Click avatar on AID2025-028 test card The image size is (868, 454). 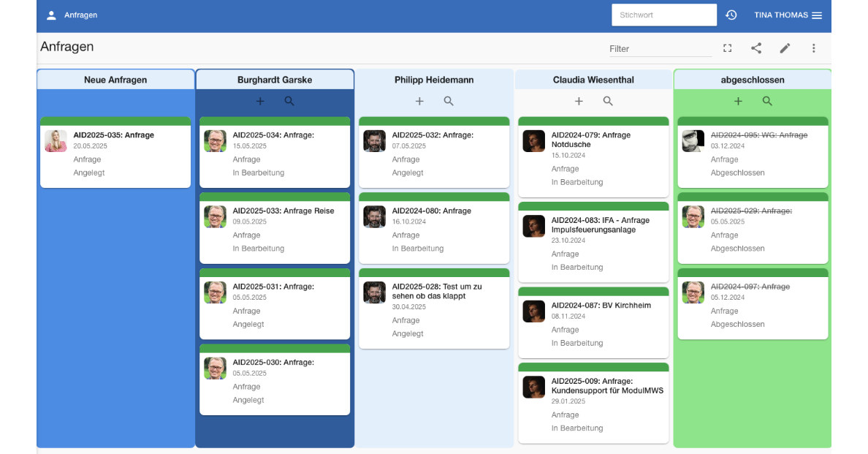374,292
